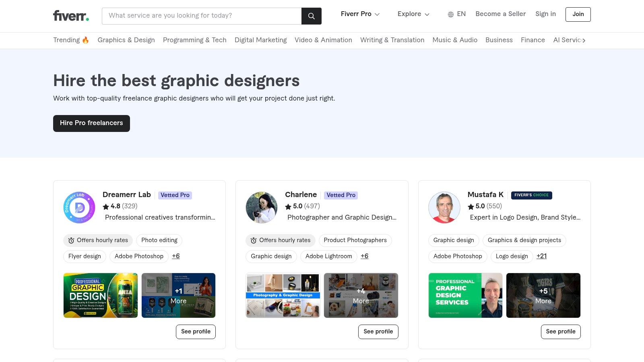The width and height of the screenshot is (644, 362).
Task: Select Charlene's Graphic design tag
Action: click(x=271, y=257)
